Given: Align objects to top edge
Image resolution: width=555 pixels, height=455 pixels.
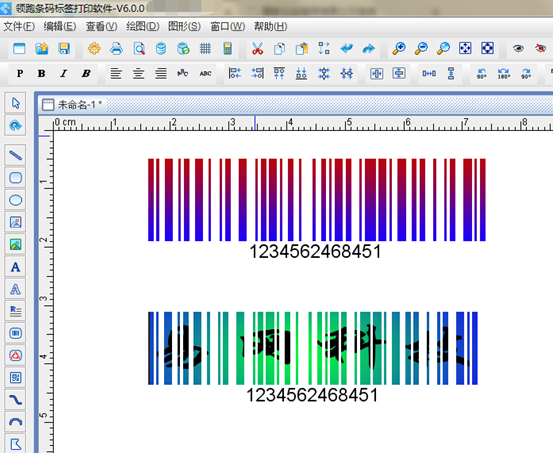Looking at the screenshot, I should (x=279, y=73).
